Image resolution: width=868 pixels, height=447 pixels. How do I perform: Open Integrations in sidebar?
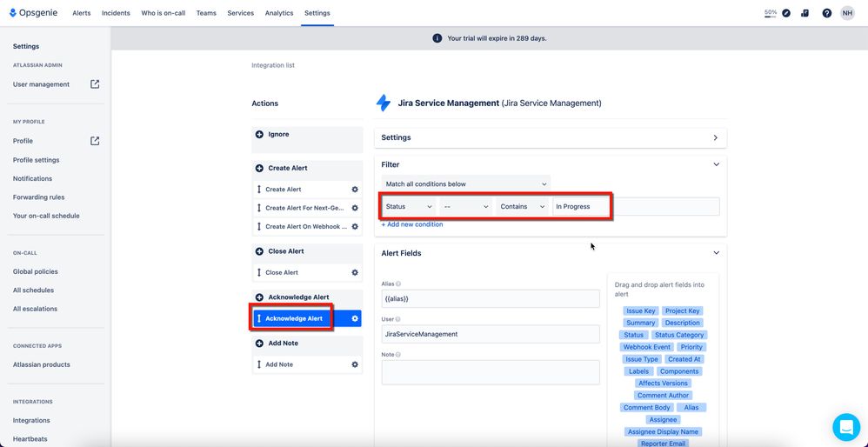[31, 420]
